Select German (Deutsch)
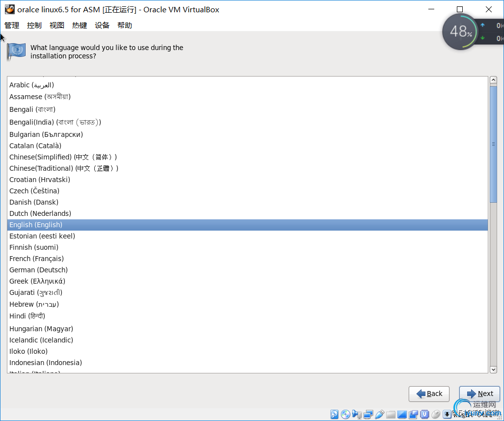 [248, 270]
